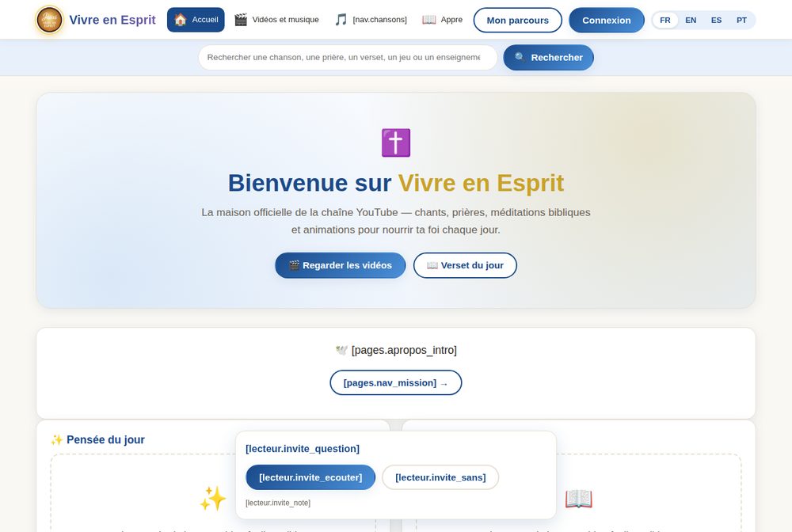Click the magnifier icon in Rechercher button
Viewport: 792px width, 532px height.
pyautogui.click(x=520, y=57)
